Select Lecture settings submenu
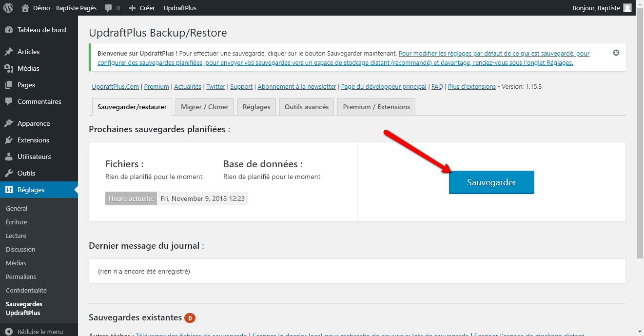Viewport: 644px width, 336px height. pyautogui.click(x=16, y=236)
